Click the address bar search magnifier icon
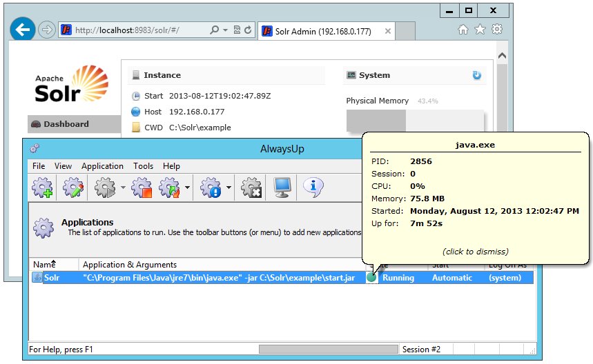This screenshot has height=364, width=593. (x=215, y=30)
